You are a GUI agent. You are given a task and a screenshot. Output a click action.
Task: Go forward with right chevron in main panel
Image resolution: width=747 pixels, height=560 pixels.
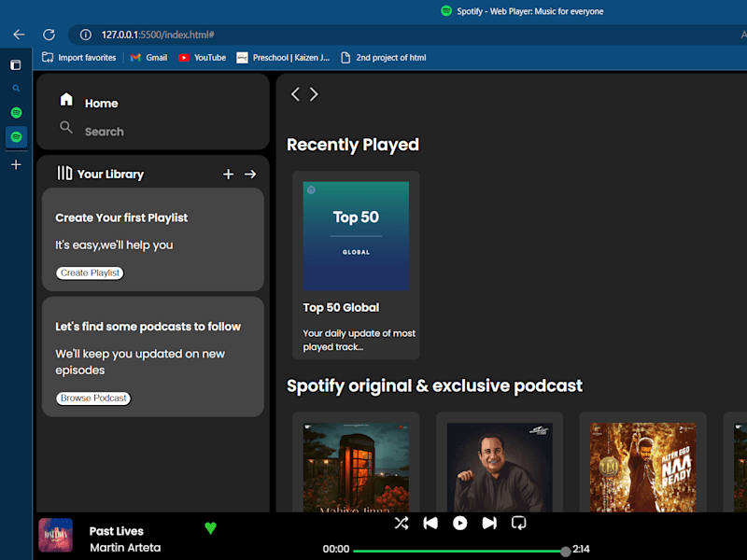click(314, 94)
